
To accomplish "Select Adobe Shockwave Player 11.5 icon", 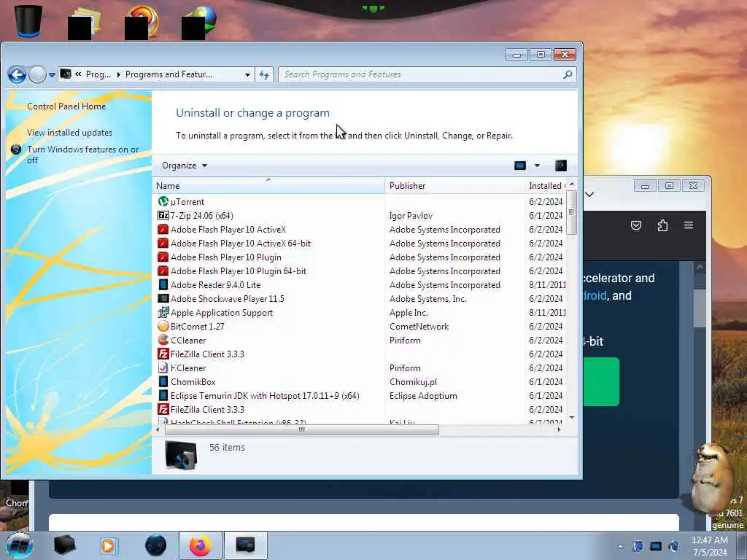I will tap(163, 298).
